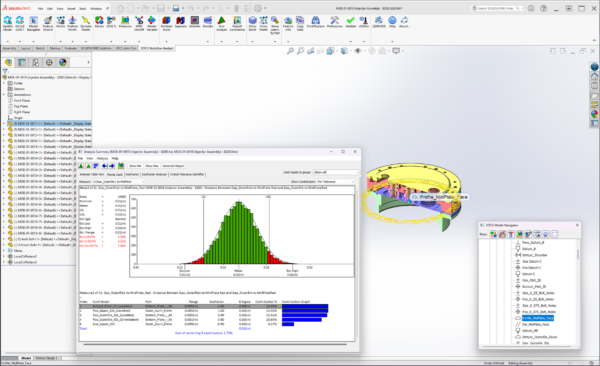Viewport: 600px width, 366px height.
Task: Open the Options gear in the top toolbar
Action: [x=258, y=8]
